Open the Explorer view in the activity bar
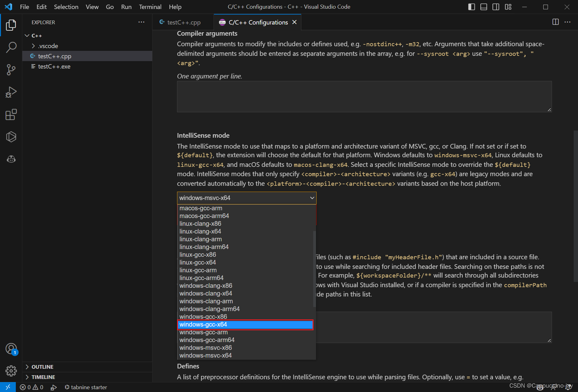This screenshot has height=392, width=578. [11, 25]
